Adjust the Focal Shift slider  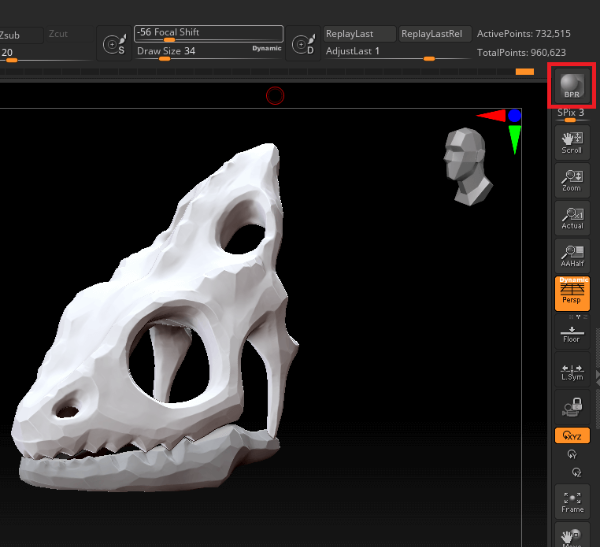tap(209, 34)
